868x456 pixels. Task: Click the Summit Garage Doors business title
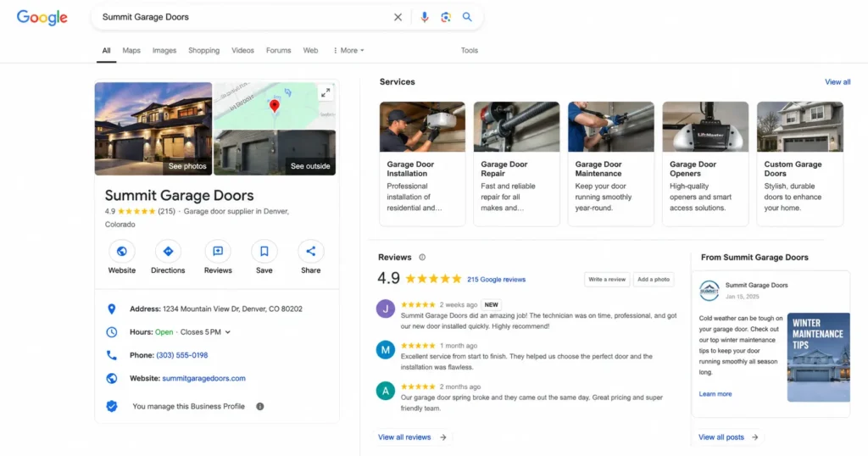click(180, 195)
